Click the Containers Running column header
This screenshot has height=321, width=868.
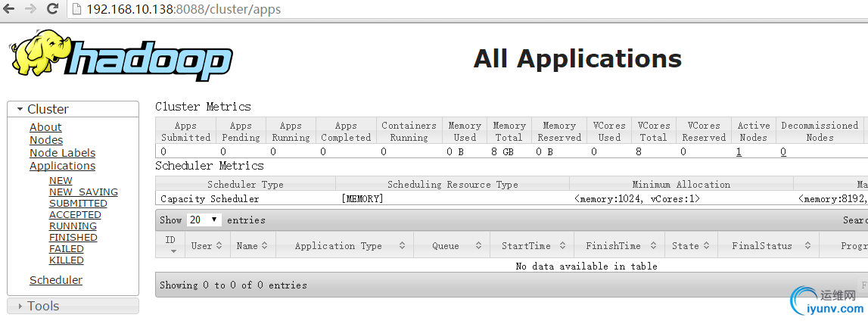click(x=409, y=131)
